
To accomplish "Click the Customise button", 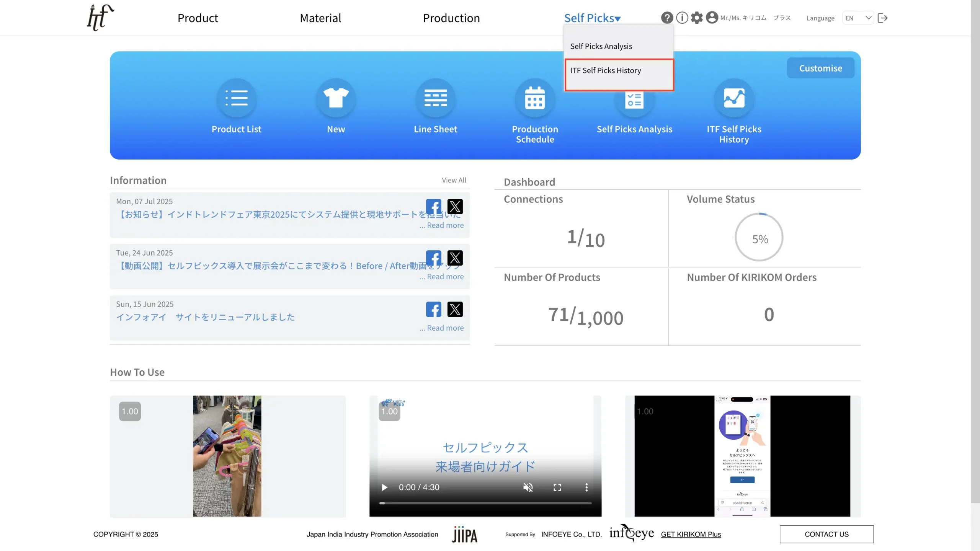I will pyautogui.click(x=821, y=68).
